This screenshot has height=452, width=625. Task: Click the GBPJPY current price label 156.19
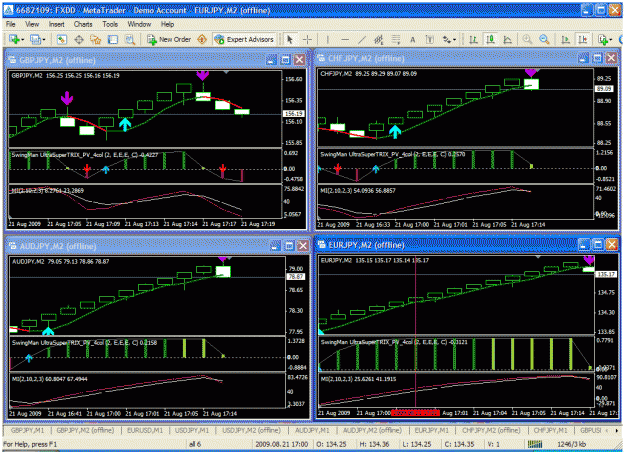pyautogui.click(x=294, y=114)
